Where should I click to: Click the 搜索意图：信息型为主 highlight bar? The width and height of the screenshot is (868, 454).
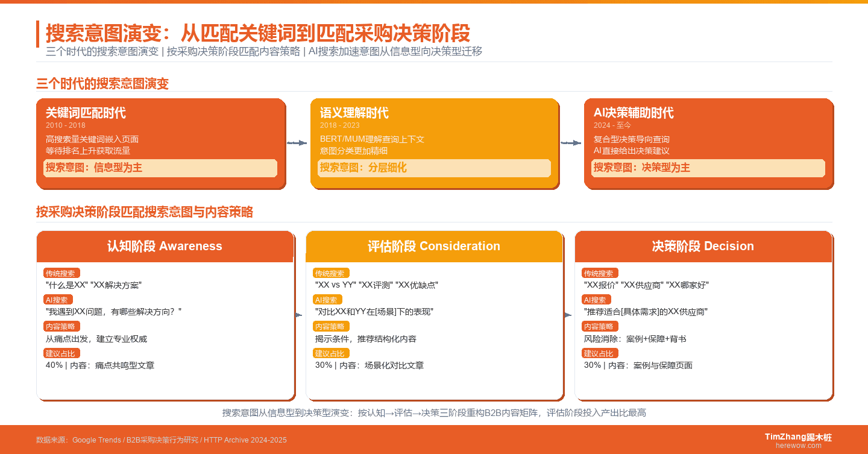[x=160, y=168]
